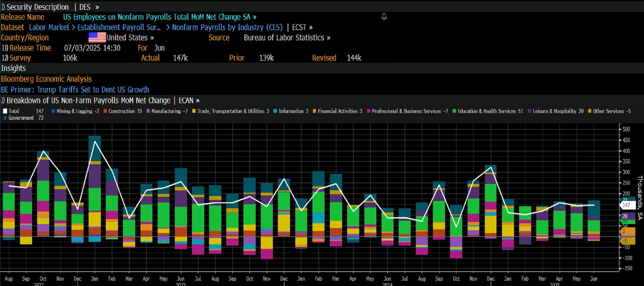Open BE Primer: Trump Tariffs article

[75, 89]
